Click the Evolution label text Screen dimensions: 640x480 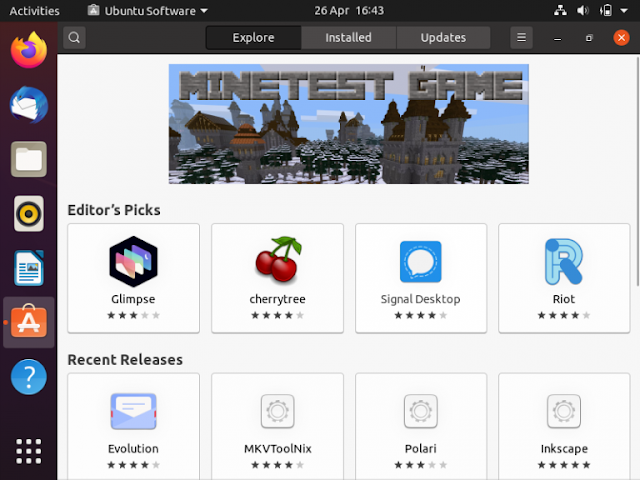[x=133, y=449]
